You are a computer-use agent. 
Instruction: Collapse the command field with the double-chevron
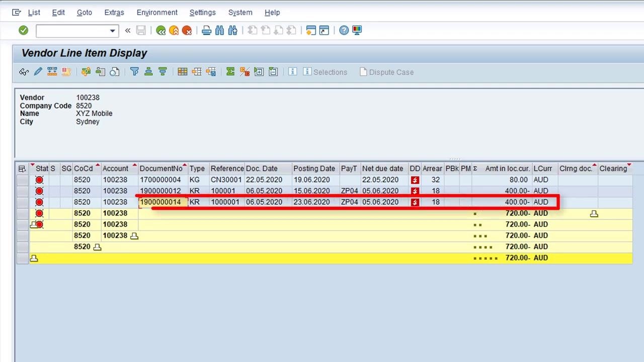tap(127, 31)
